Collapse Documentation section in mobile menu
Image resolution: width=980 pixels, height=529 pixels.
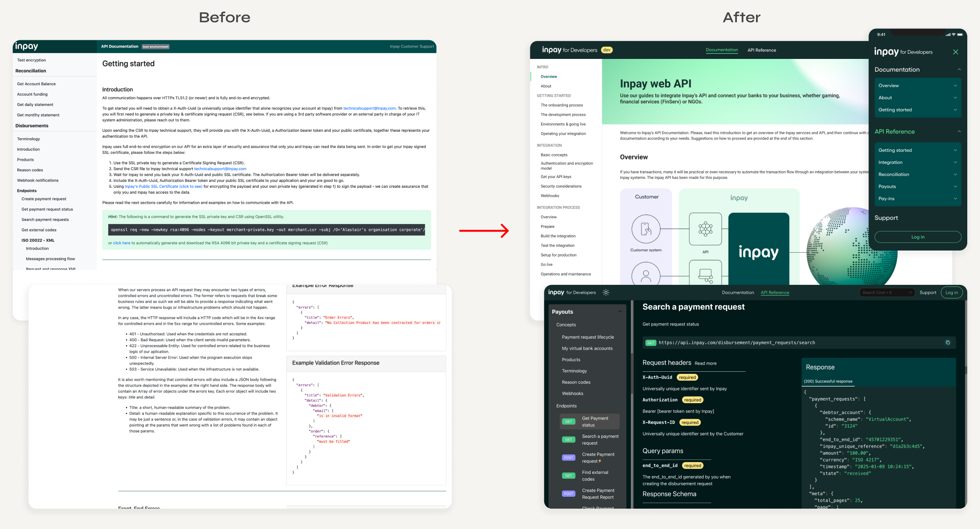959,70
